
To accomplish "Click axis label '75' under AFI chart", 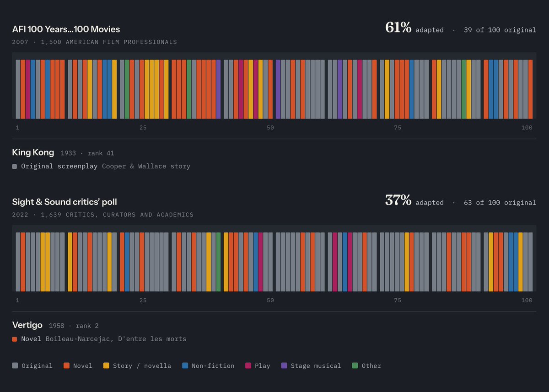I will (x=398, y=128).
